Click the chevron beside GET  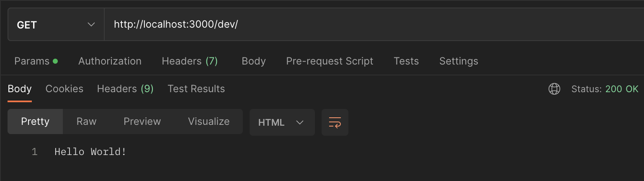tap(91, 25)
